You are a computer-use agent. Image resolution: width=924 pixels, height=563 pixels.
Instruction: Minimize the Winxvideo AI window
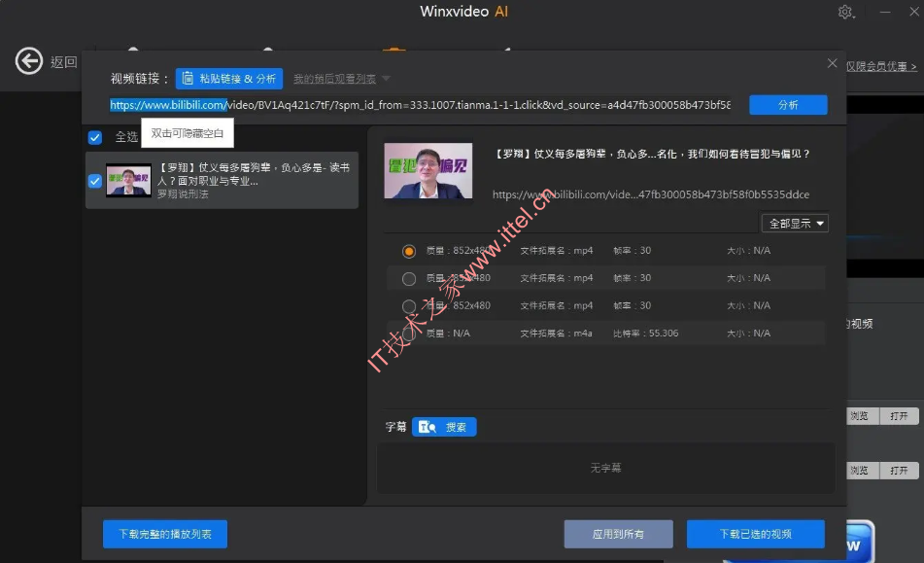(885, 12)
